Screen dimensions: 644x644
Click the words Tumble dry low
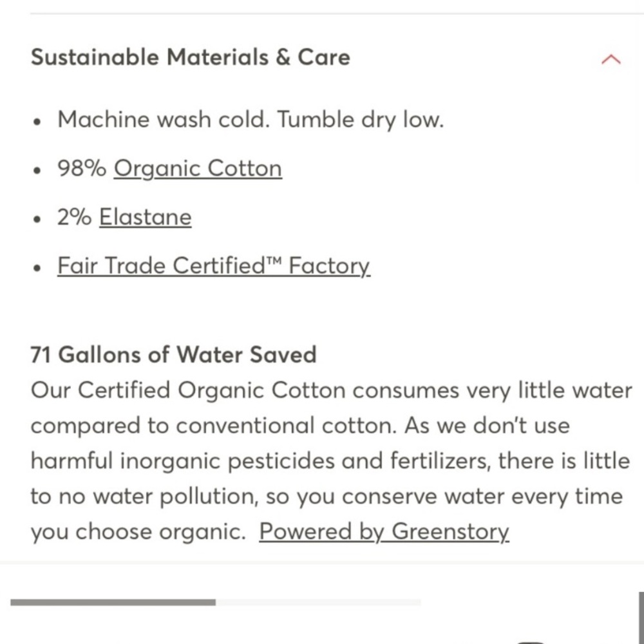click(361, 120)
